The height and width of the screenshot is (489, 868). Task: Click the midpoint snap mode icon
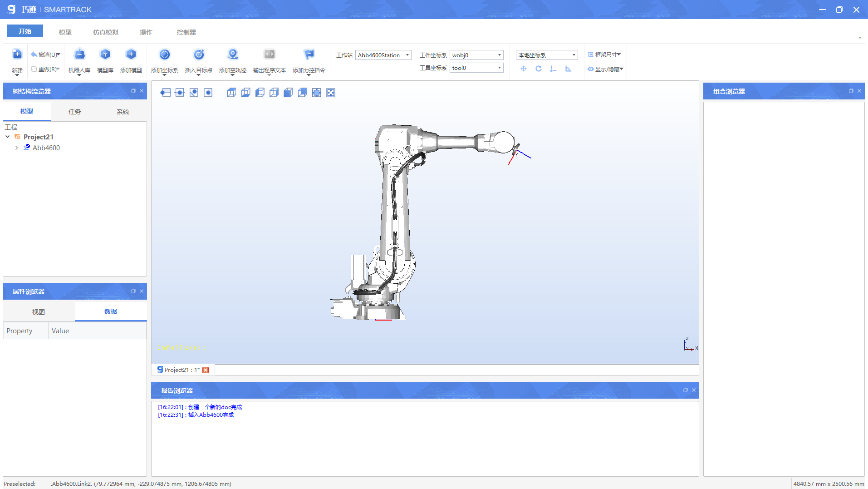coord(180,93)
